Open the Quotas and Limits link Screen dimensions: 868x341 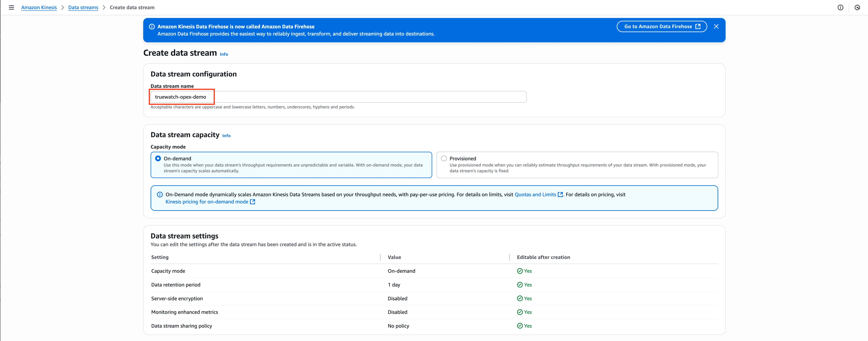pos(535,194)
